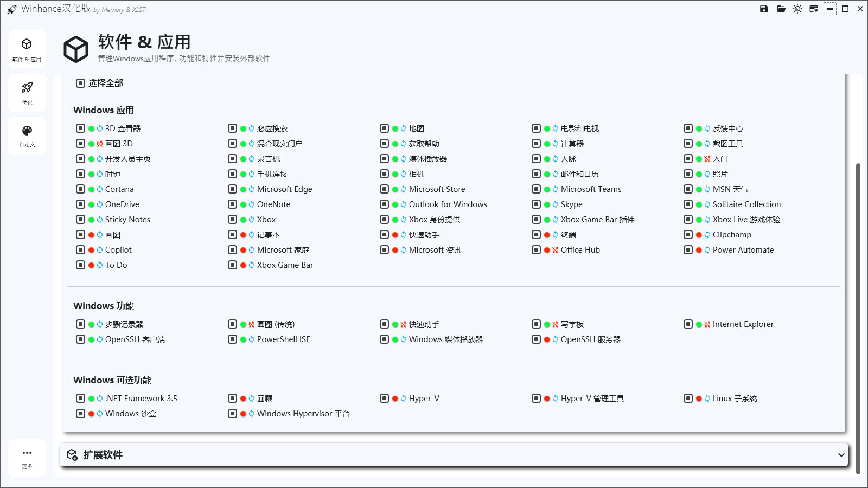
Task: Select the Copilot app checkbox
Action: coord(80,250)
